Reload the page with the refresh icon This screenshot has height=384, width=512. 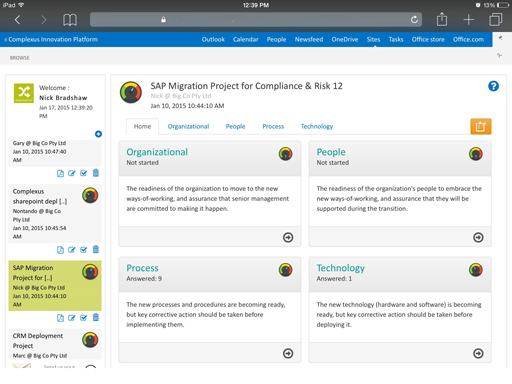(414, 20)
